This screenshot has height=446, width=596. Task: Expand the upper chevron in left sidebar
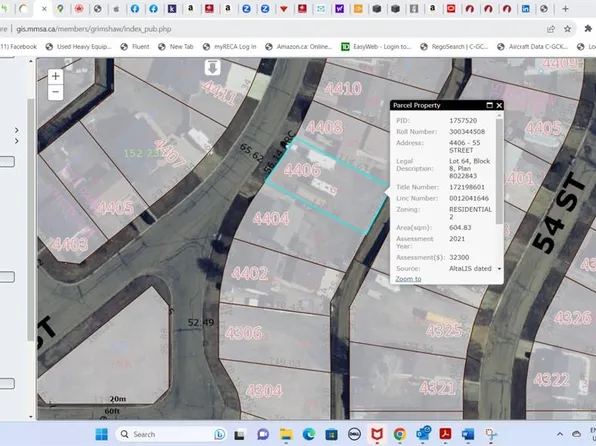click(x=16, y=130)
